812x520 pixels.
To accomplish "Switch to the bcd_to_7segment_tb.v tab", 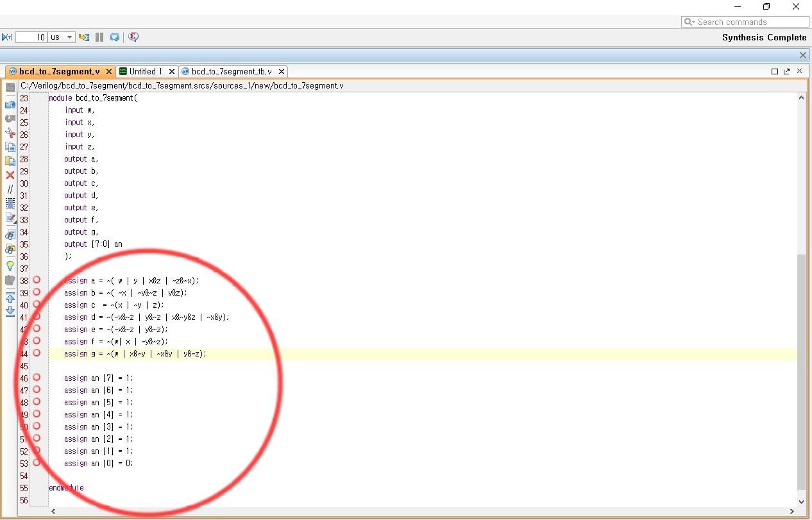I will pos(231,72).
